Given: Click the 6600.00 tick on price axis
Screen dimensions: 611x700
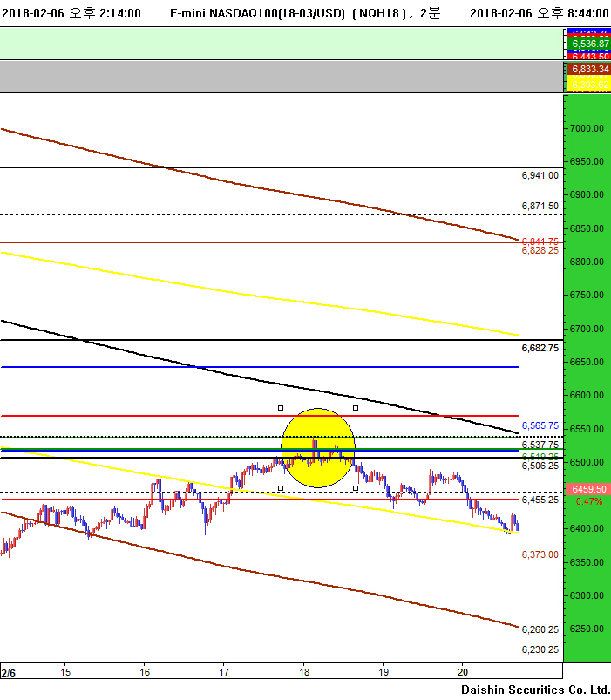Looking at the screenshot, I should pos(587,395).
